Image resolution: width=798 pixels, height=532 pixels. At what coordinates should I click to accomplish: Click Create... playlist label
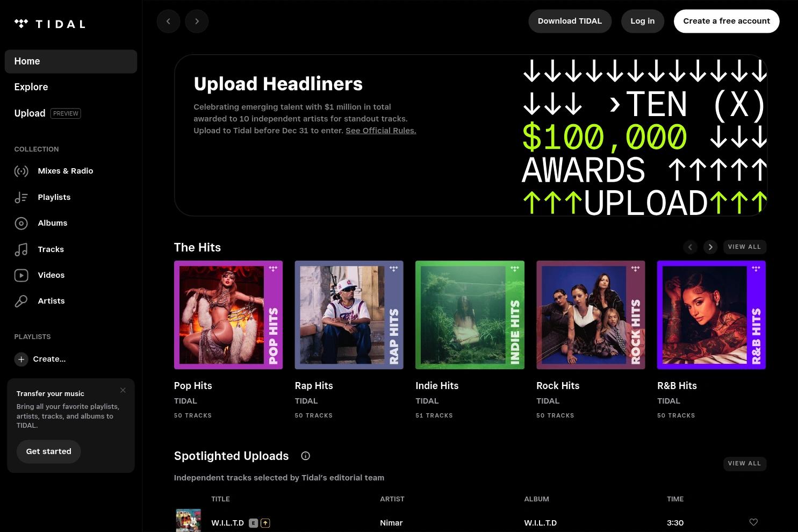coord(49,359)
